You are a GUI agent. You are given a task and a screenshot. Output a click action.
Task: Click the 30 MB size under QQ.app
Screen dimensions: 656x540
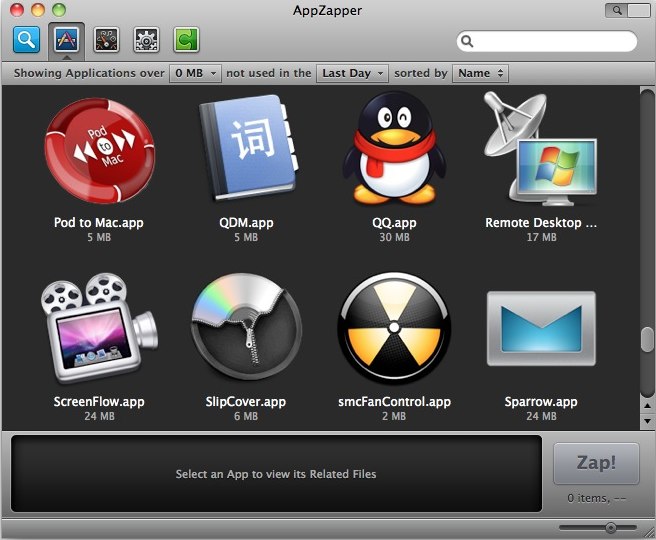[x=394, y=238]
